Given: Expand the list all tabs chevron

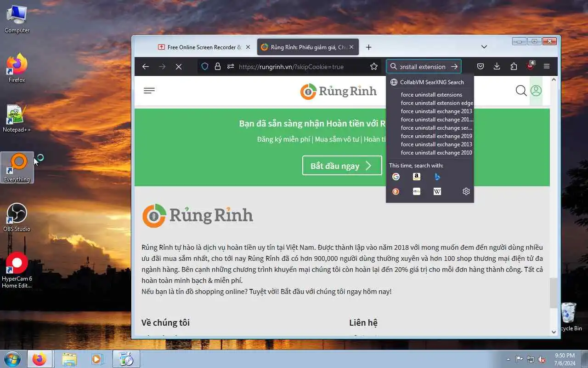Looking at the screenshot, I should tap(484, 47).
